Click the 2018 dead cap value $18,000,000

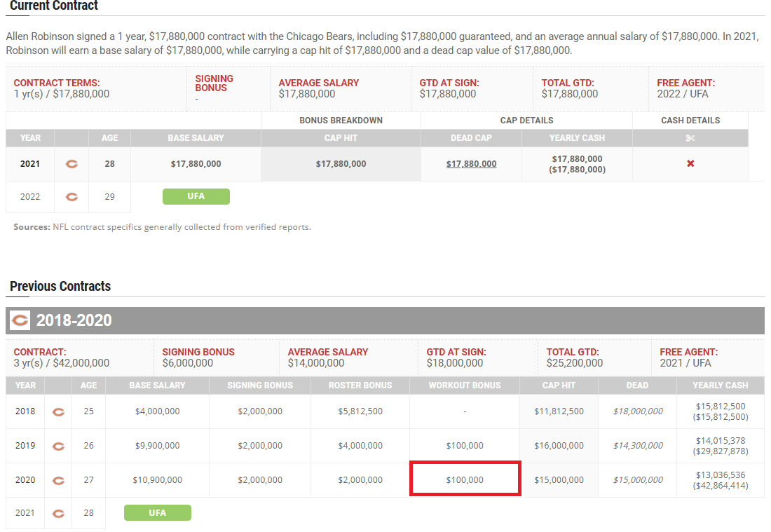coord(637,411)
